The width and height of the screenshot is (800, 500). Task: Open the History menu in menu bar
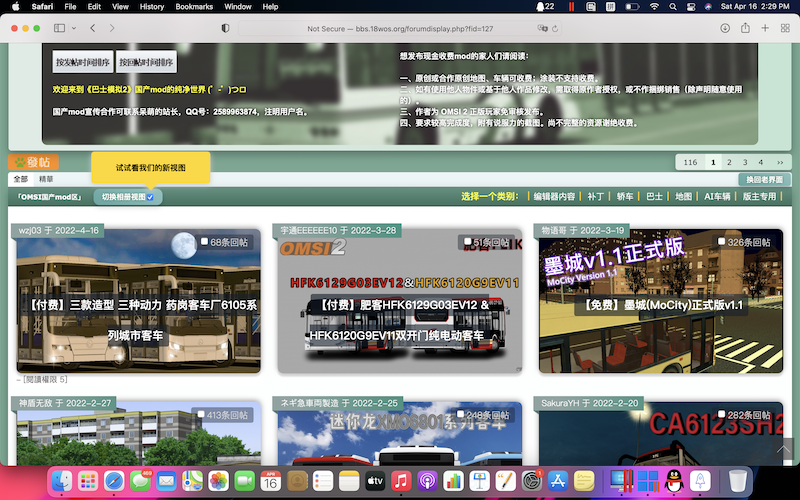click(152, 6)
